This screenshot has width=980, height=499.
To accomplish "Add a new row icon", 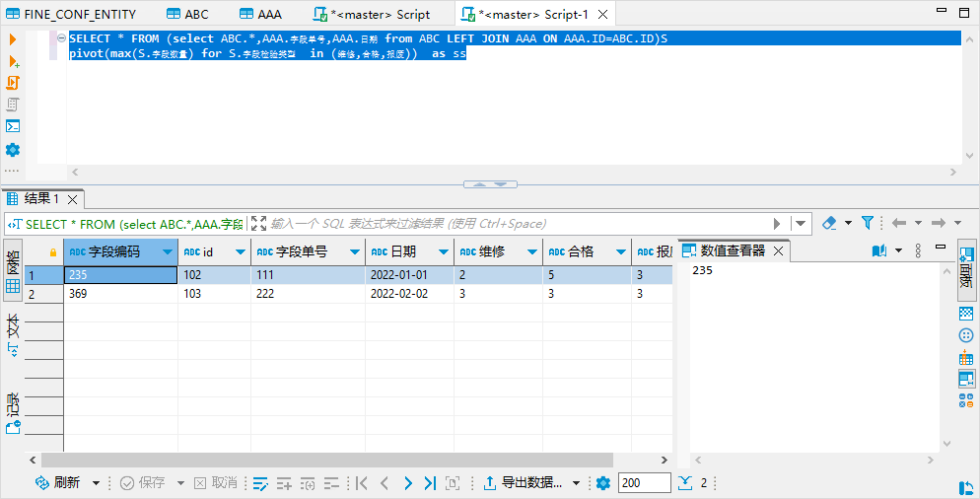I will [x=284, y=483].
